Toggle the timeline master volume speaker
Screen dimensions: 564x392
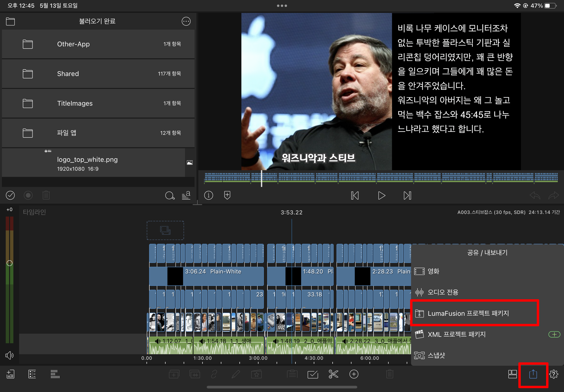[x=9, y=355]
